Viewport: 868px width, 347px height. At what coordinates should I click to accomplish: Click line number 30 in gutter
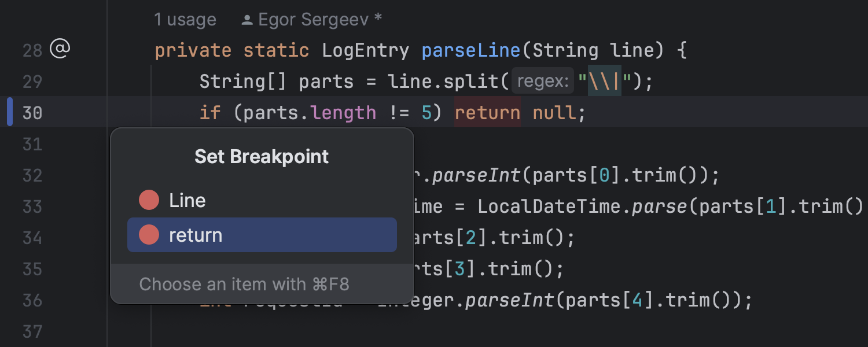coord(32,112)
